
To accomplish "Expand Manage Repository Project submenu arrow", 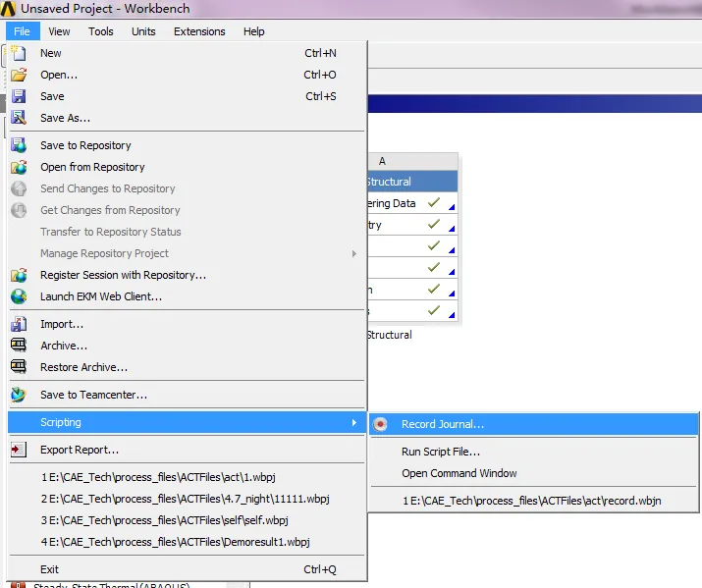I will point(354,253).
